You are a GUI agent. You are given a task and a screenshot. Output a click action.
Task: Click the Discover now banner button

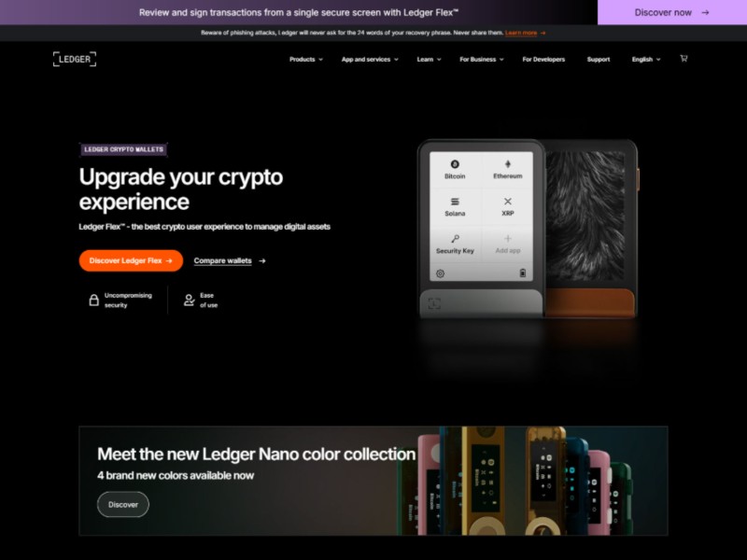672,12
